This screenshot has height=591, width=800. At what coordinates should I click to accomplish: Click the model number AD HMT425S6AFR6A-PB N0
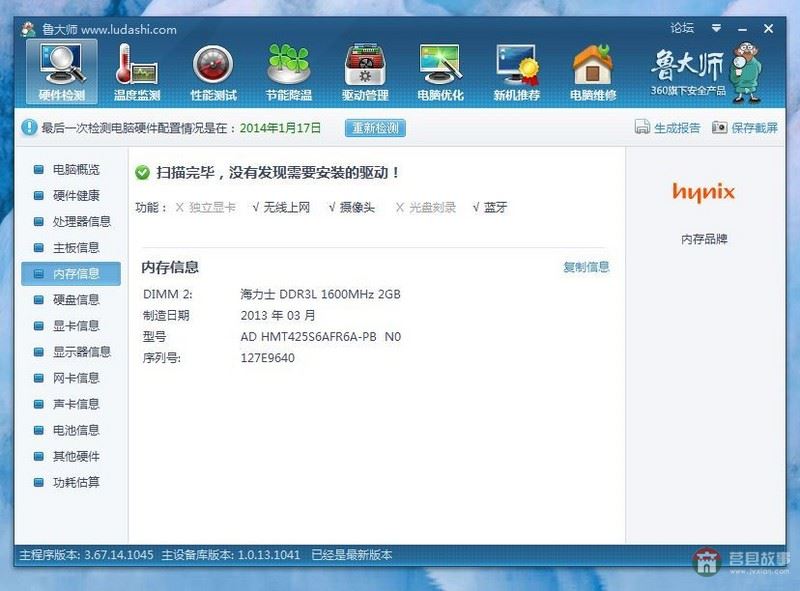tap(320, 337)
